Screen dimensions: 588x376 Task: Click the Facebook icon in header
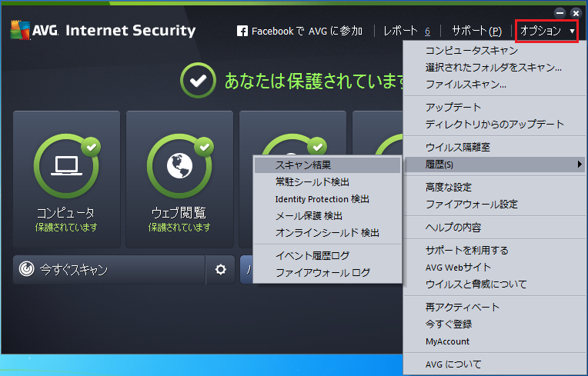point(242,31)
